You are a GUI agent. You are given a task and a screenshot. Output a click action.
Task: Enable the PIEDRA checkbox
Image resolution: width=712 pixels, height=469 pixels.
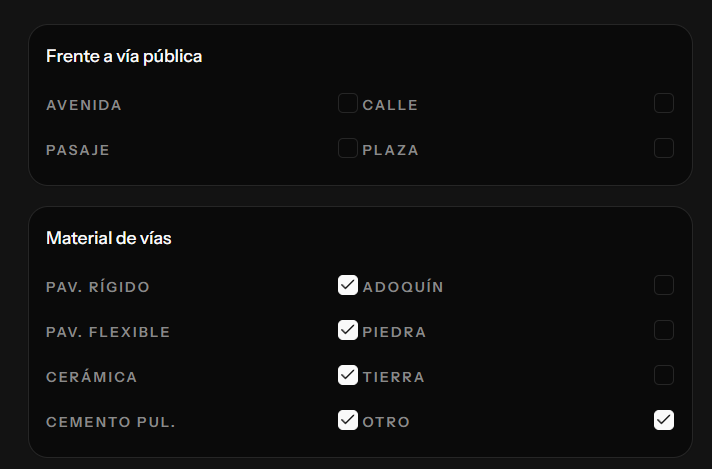point(664,330)
